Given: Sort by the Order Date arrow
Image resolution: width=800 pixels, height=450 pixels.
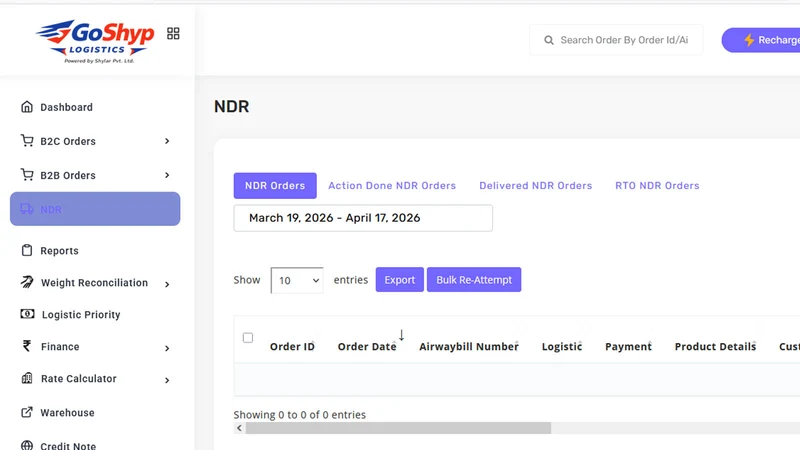Looking at the screenshot, I should 402,335.
